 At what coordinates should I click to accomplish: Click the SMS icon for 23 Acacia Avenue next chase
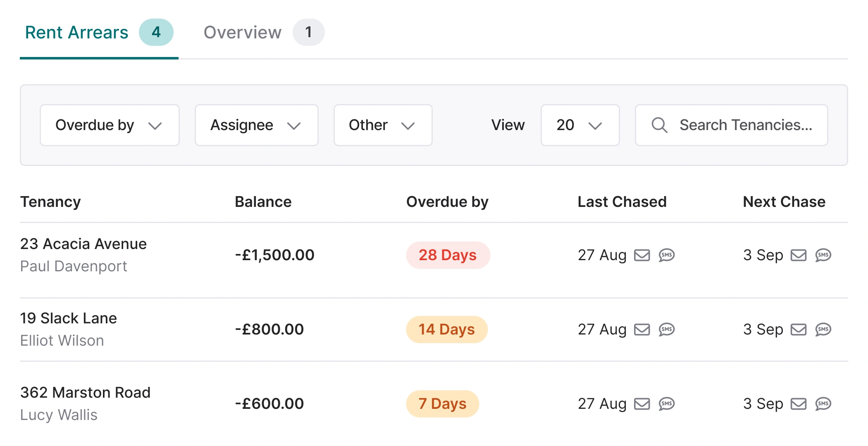click(x=823, y=255)
